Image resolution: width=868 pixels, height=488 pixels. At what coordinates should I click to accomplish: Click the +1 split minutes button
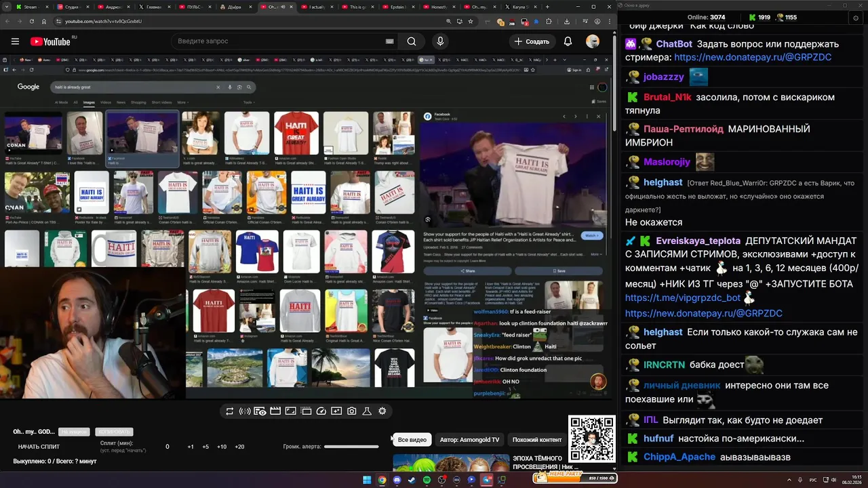[191, 447]
